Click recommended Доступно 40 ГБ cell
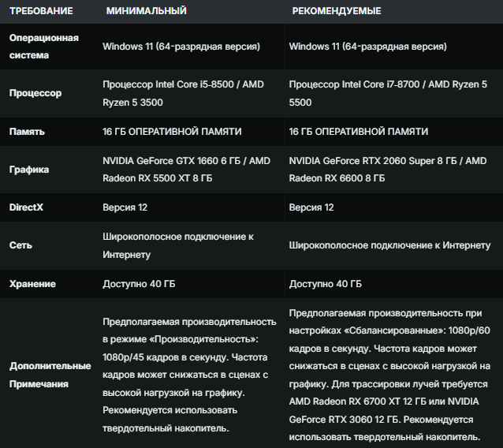Screen dimensions: 503x448 pos(326,284)
